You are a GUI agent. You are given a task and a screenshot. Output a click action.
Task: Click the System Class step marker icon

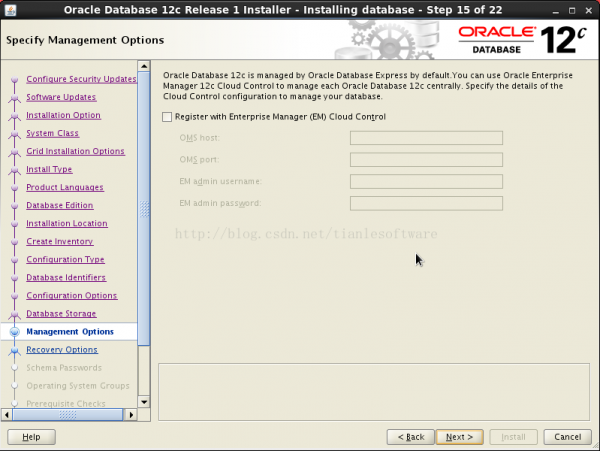(15, 134)
